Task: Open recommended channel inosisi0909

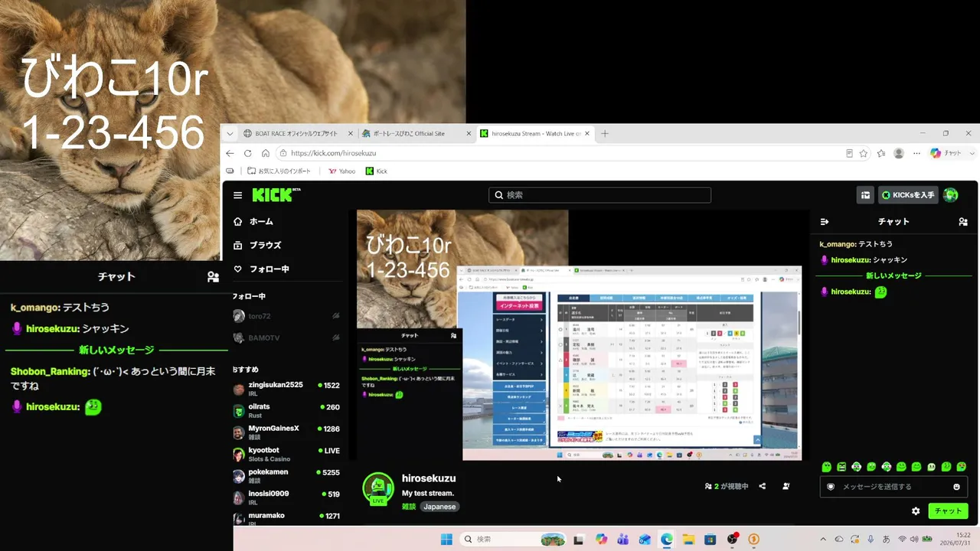Action: (x=287, y=497)
